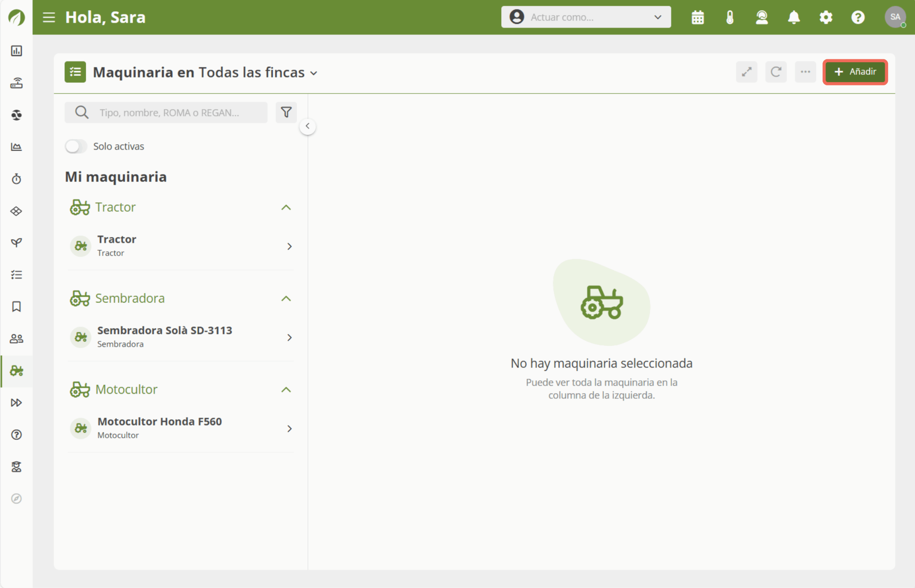The width and height of the screenshot is (915, 588).
Task: Click the thermometer icon in top bar
Action: click(x=730, y=18)
